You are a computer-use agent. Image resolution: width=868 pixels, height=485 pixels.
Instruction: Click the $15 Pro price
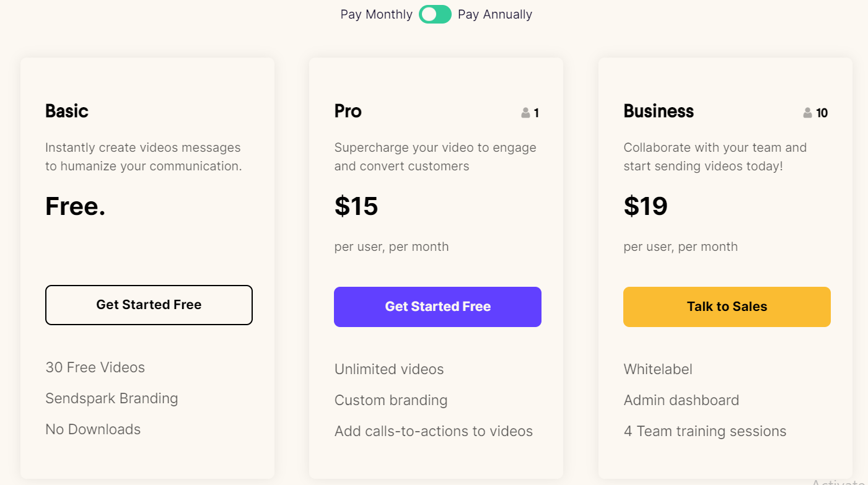[356, 206]
